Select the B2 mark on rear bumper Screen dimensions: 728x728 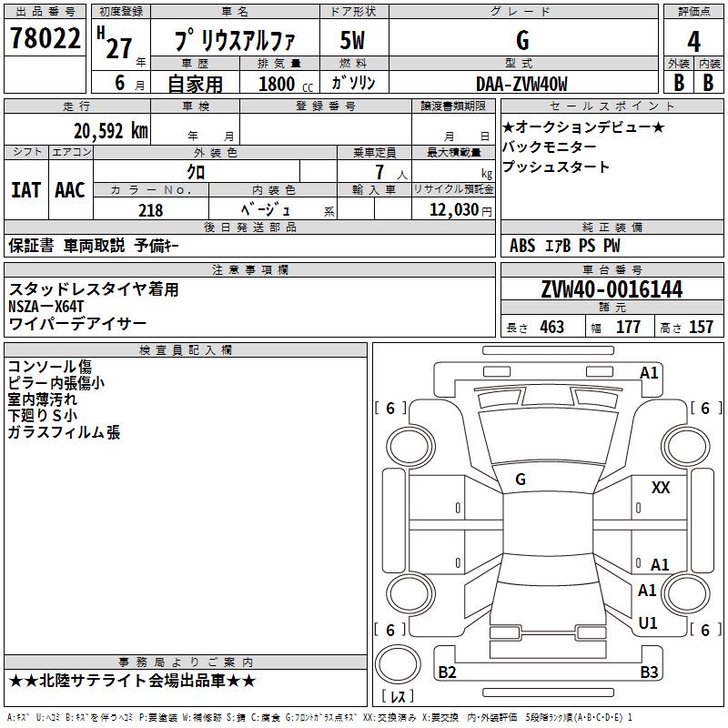tap(447, 672)
